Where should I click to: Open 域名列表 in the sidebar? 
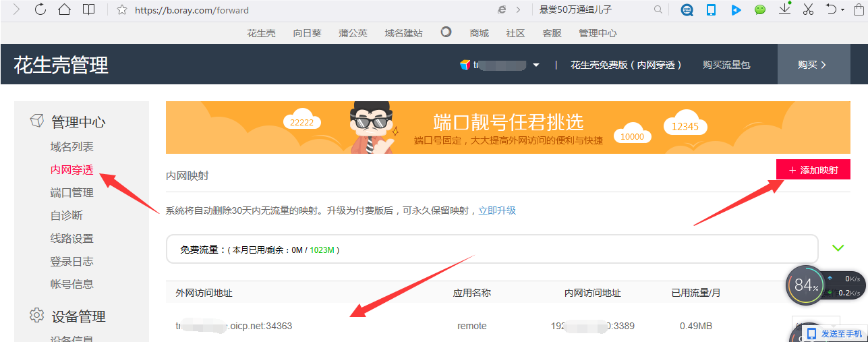pyautogui.click(x=72, y=147)
